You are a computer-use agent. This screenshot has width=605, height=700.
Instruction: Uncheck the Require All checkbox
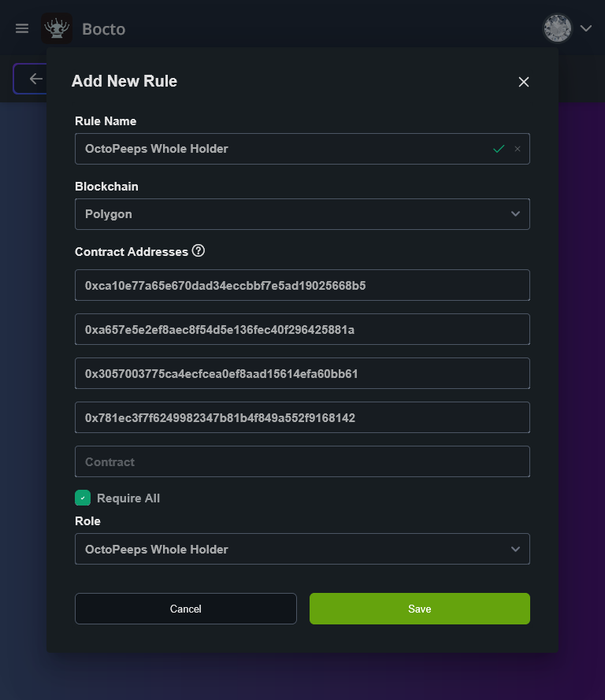83,498
